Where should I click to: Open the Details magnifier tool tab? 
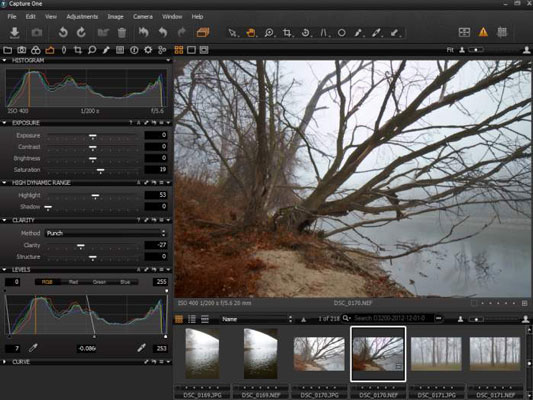pos(92,50)
